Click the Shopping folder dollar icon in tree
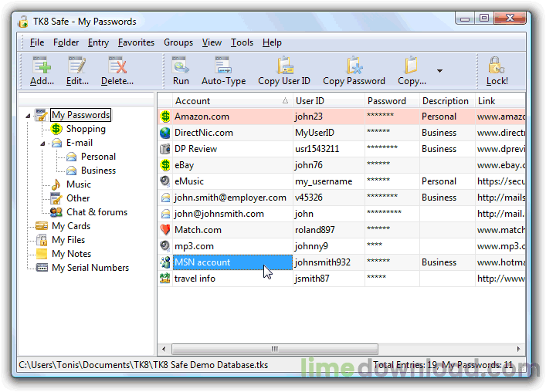The image size is (546, 392). [56, 129]
